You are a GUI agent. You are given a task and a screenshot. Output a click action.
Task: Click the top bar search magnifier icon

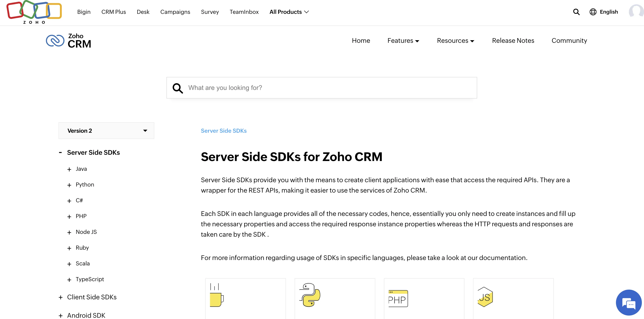click(x=576, y=12)
